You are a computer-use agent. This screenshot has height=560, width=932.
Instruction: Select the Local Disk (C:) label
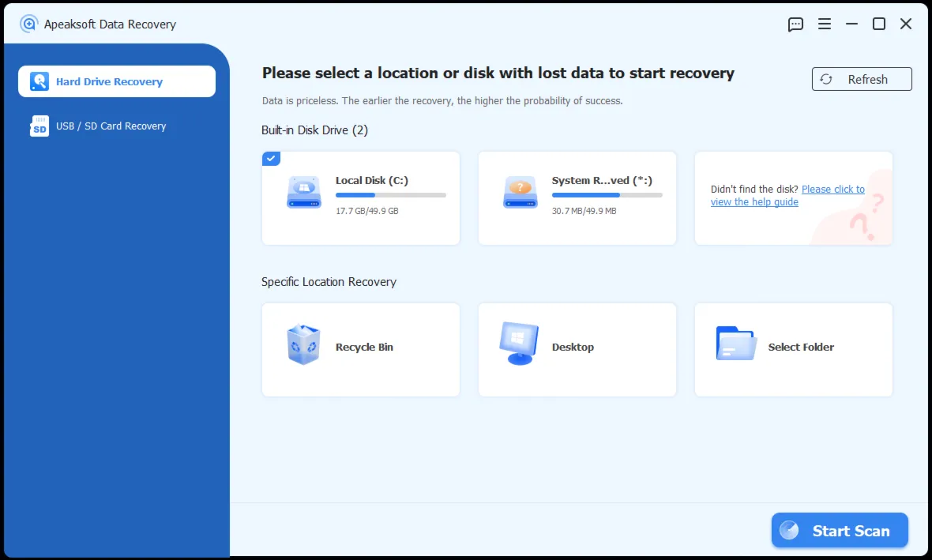pos(371,180)
